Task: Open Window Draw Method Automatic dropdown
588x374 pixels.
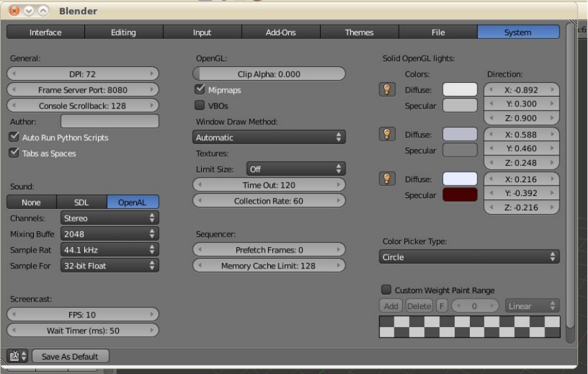Action: (269, 137)
